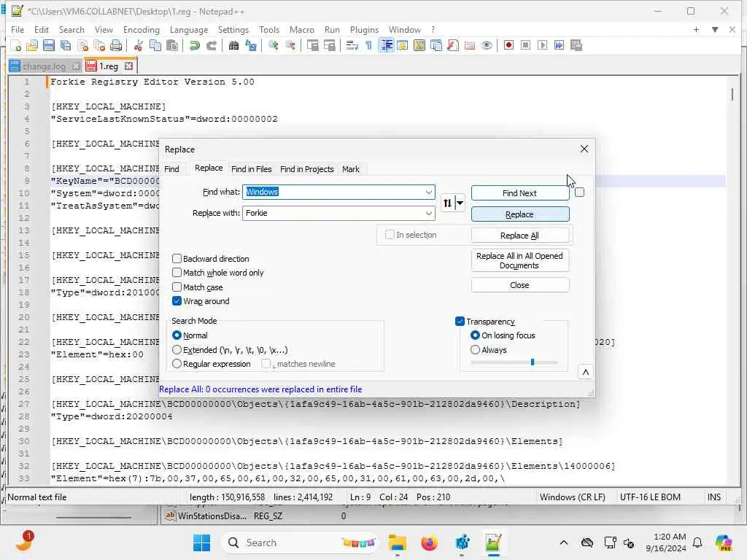Click the Redo arrow icon
This screenshot has width=747, height=560.
(x=212, y=46)
